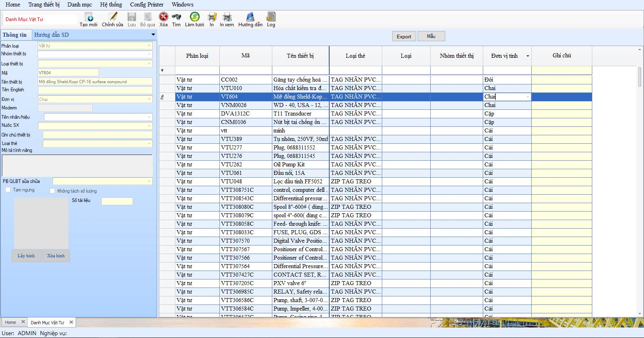The height and width of the screenshot is (338, 644).
Task: Tick the Tạm ngưng checkbox
Action: (x=8, y=190)
